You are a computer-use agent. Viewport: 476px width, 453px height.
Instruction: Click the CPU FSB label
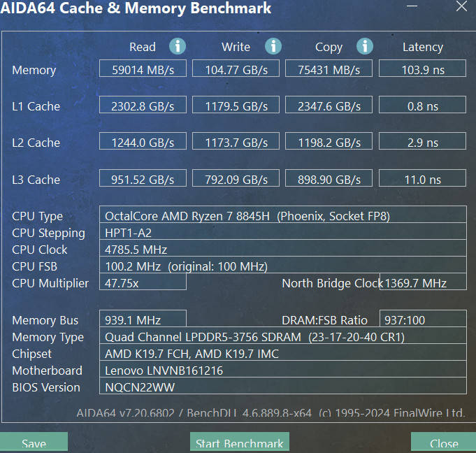35,266
